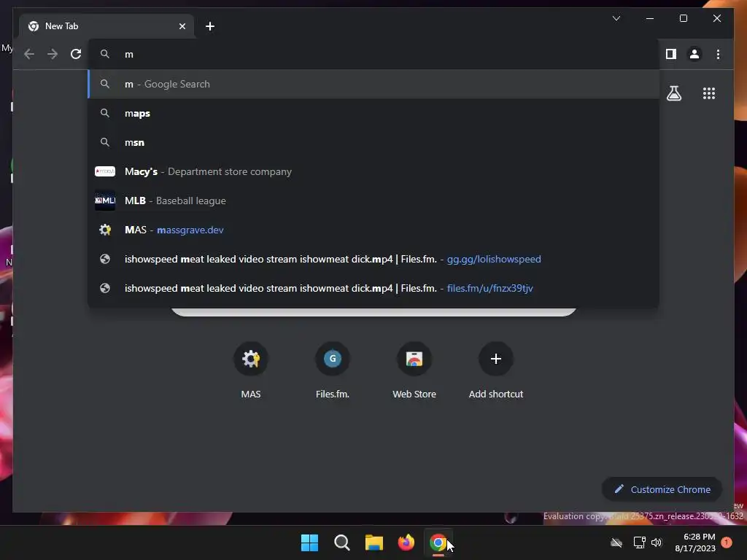The height and width of the screenshot is (560, 747).
Task: Launch Firefox from the taskbar
Action: click(x=406, y=542)
